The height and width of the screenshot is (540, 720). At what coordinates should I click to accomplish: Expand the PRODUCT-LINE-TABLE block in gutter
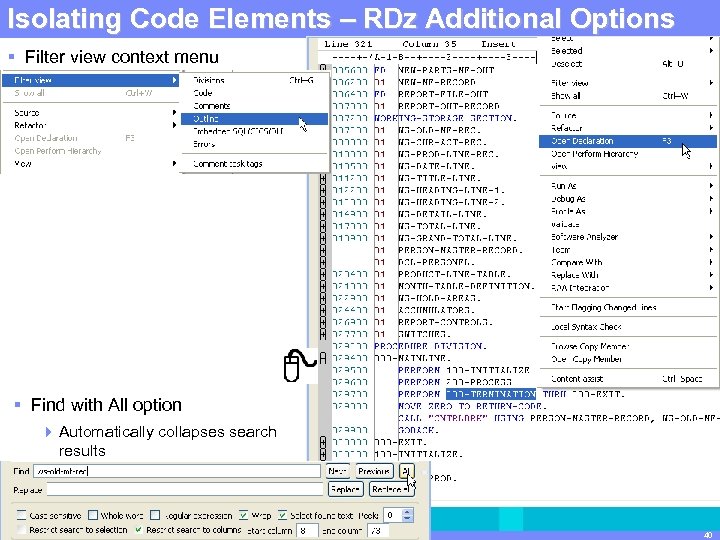point(323,274)
